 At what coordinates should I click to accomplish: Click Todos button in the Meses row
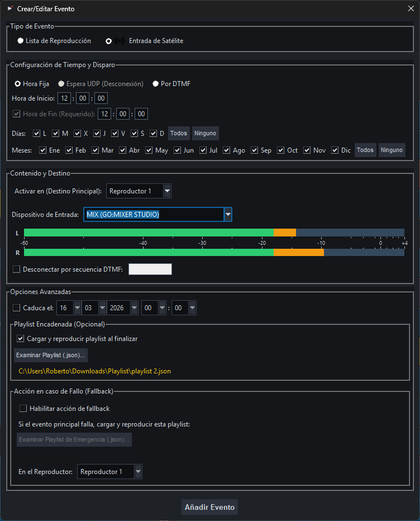[365, 150]
